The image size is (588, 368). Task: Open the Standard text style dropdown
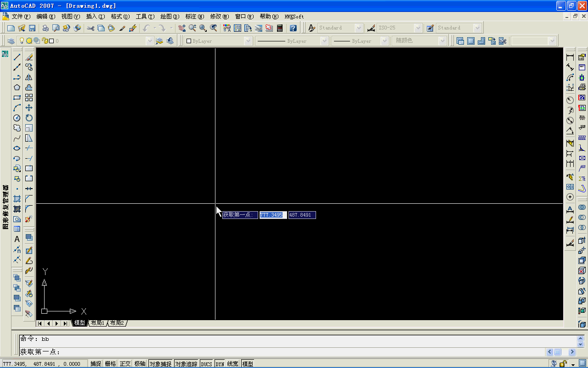(340, 28)
